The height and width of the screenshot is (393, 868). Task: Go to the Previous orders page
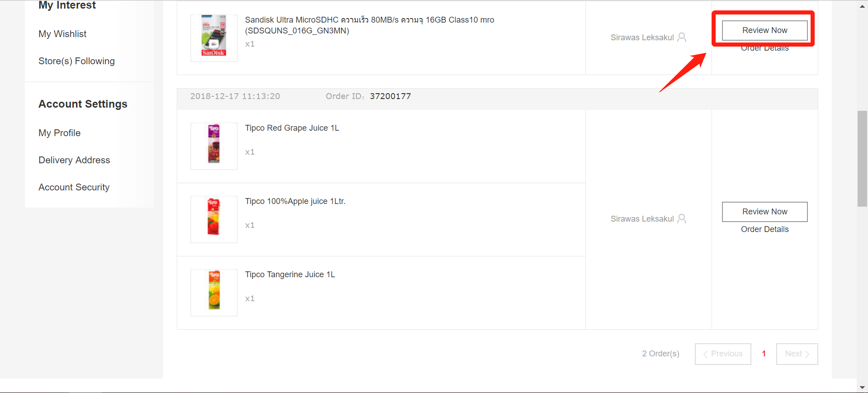(723, 354)
